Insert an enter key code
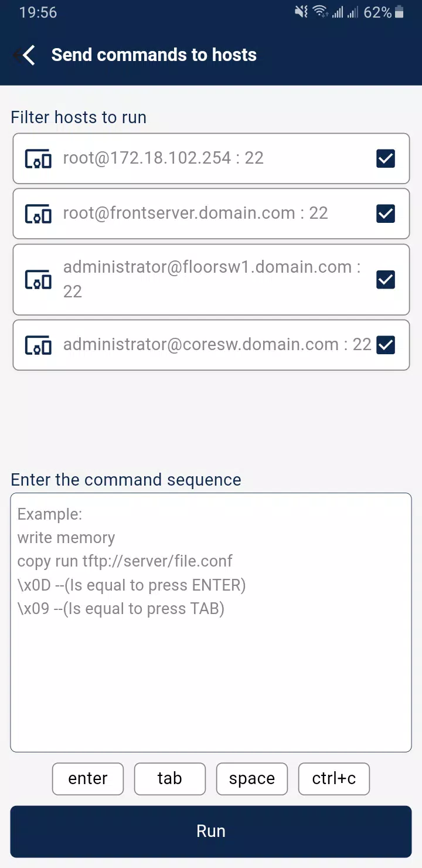Screen dimensions: 422x868 [88, 779]
